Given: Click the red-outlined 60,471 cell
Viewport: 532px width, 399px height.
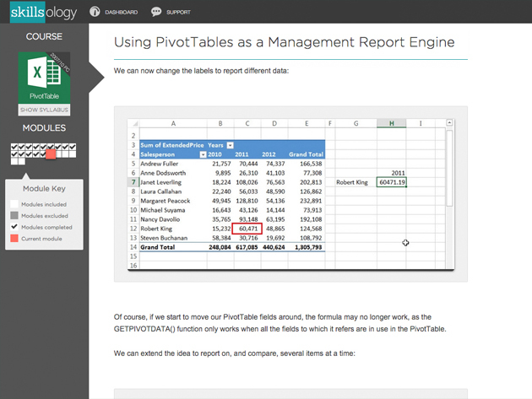Looking at the screenshot, I should click(x=248, y=228).
